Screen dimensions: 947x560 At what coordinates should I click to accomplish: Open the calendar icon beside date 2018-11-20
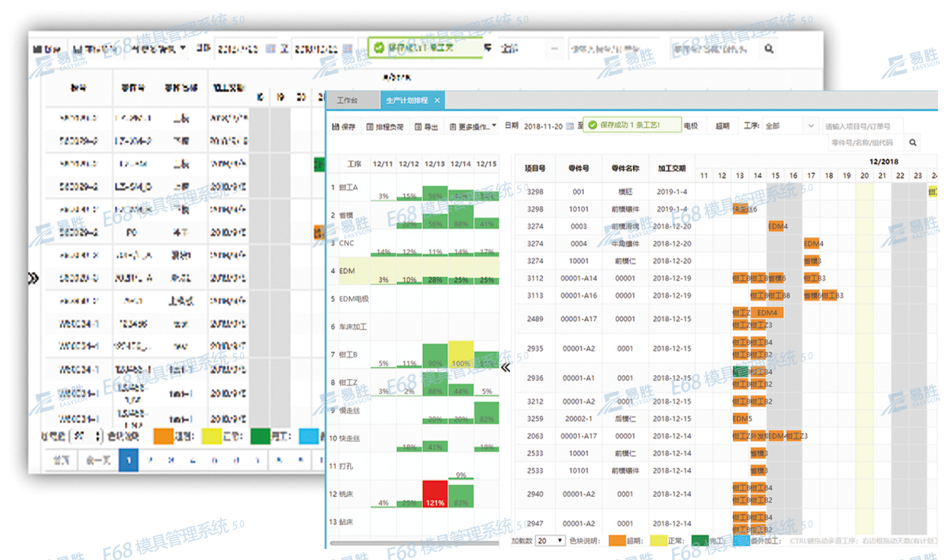tap(569, 126)
